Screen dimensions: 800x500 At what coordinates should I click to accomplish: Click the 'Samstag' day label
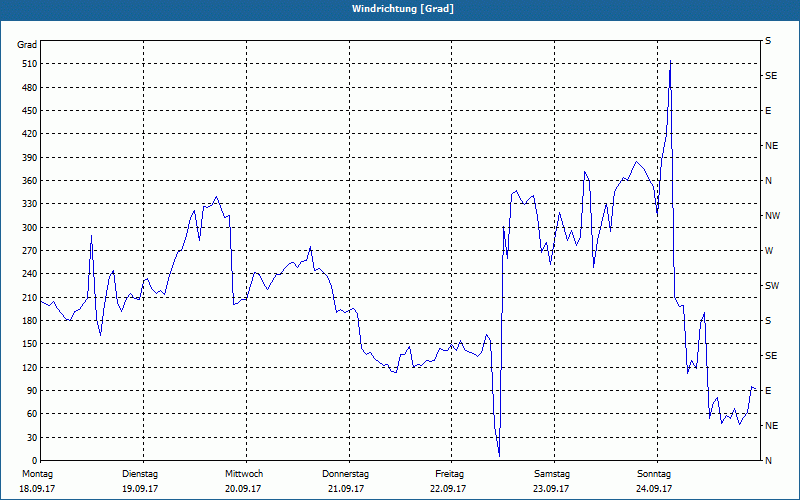pos(552,474)
